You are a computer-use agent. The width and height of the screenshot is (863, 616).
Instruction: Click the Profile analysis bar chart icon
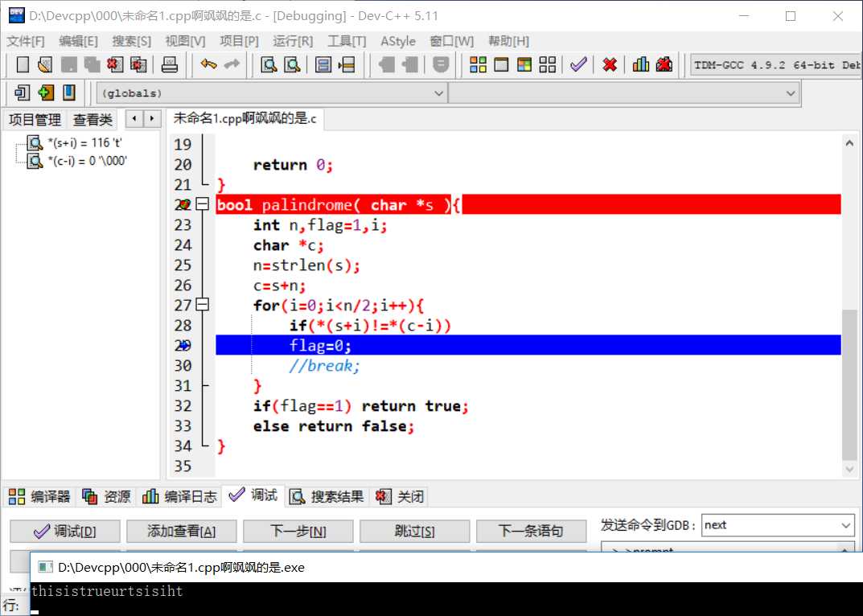(641, 65)
